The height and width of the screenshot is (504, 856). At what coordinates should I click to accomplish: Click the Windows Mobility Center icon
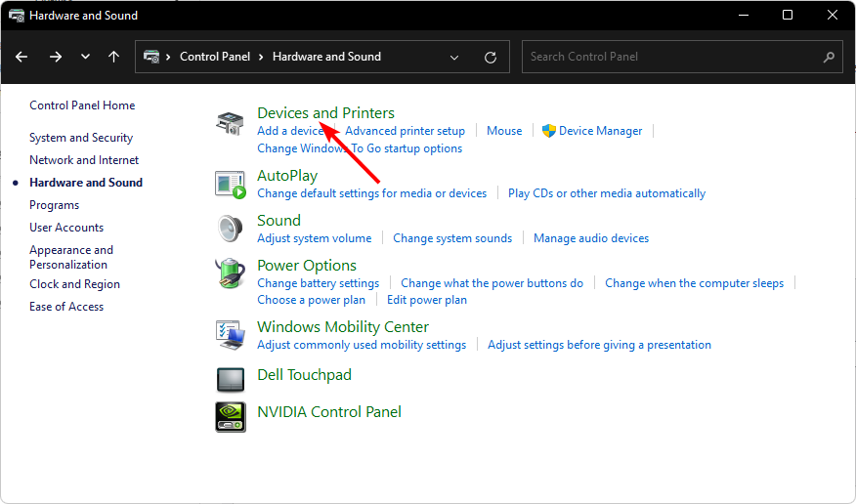[x=230, y=334]
